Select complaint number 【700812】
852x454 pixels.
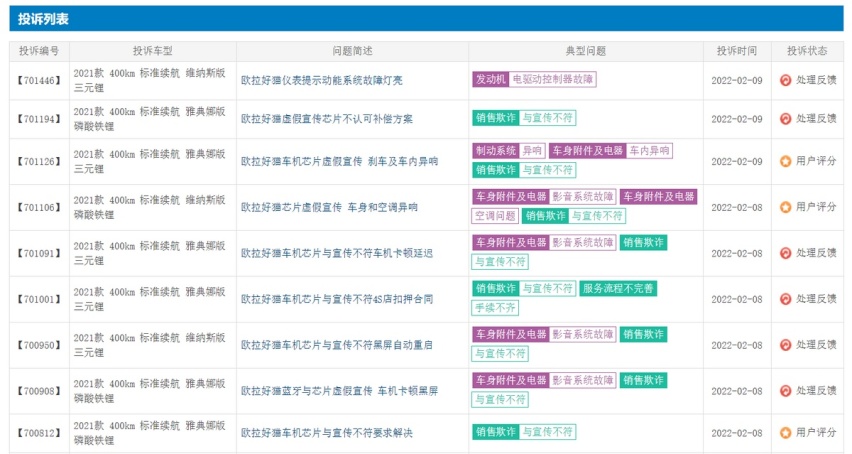tap(39, 433)
